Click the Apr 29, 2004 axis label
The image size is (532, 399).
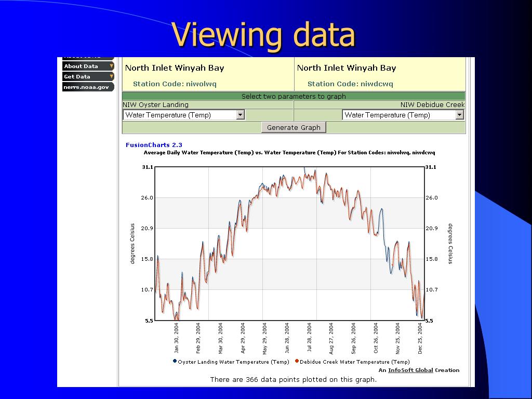tap(243, 338)
